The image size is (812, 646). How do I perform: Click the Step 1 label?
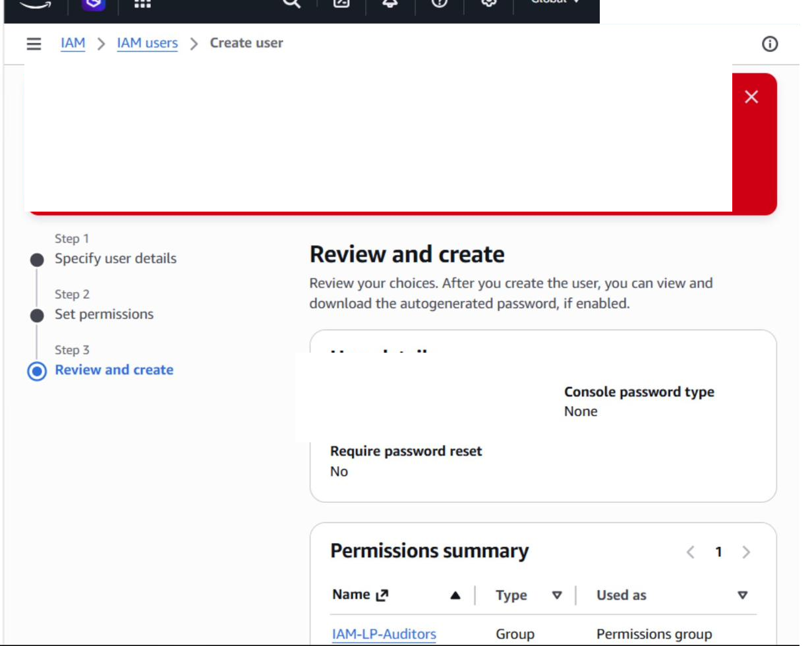coord(72,239)
